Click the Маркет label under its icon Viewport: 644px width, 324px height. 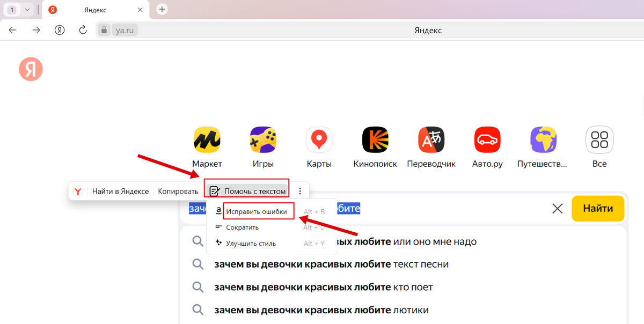point(207,164)
